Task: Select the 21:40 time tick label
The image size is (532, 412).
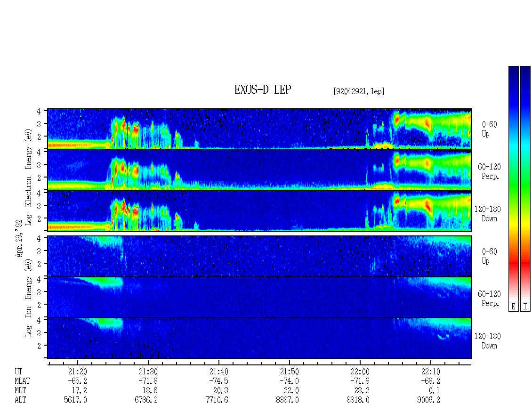Action: point(218,372)
